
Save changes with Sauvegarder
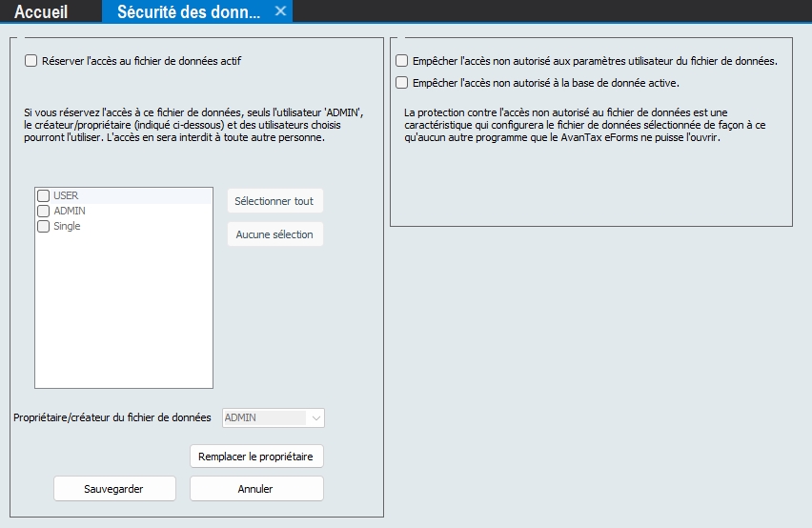pos(114,489)
